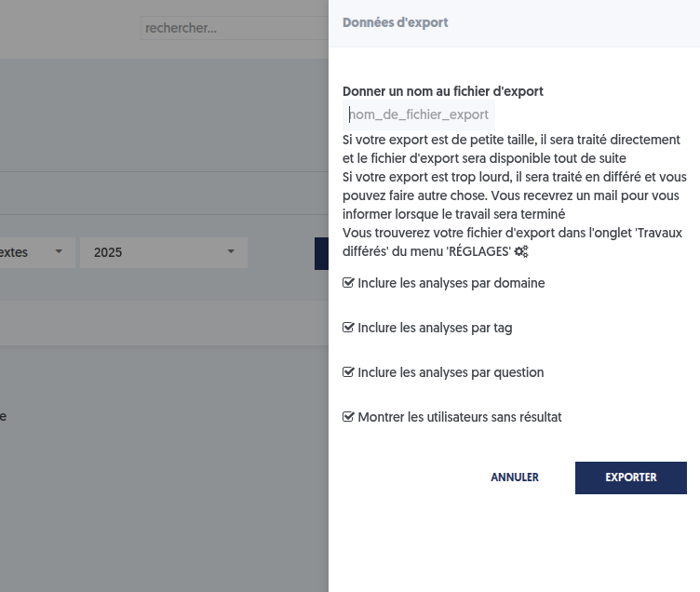Click the 'Vous trouverez votre fichier d'export' sentence
The image size is (700, 592).
456,233
